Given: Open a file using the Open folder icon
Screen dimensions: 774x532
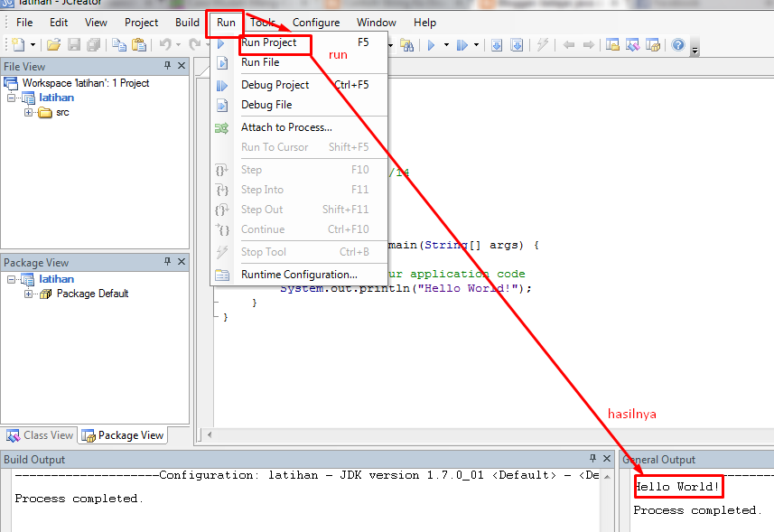Looking at the screenshot, I should click(x=52, y=44).
